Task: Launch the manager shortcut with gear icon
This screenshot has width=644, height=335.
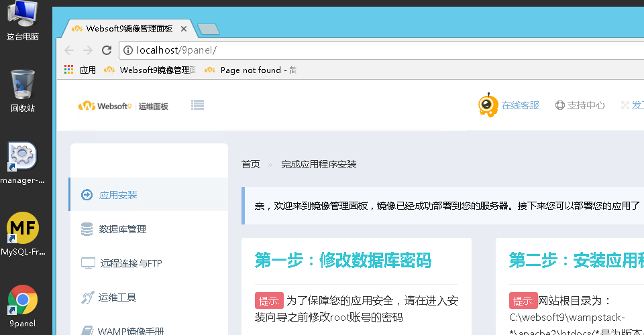Action: (23, 163)
